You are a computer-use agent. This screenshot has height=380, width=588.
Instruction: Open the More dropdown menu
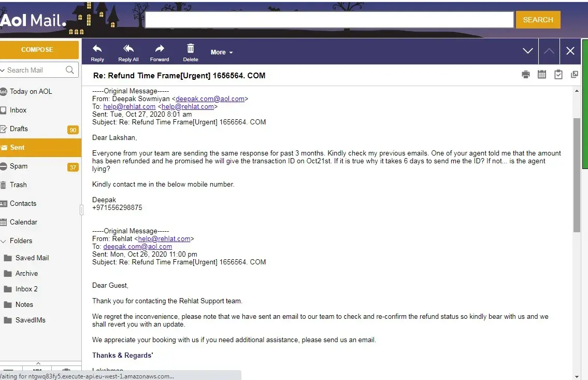[x=221, y=52]
